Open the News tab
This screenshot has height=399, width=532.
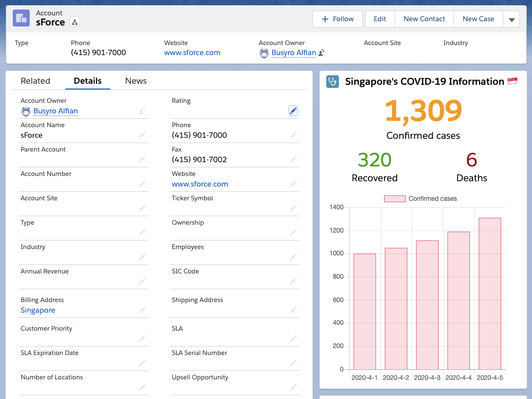pyautogui.click(x=136, y=81)
